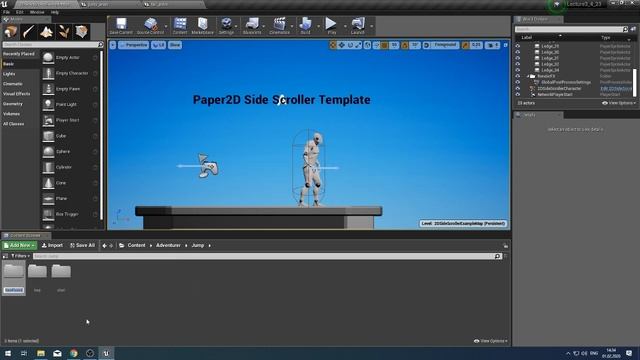The image size is (640, 360).
Task: Click Play to start the level
Action: point(331,26)
